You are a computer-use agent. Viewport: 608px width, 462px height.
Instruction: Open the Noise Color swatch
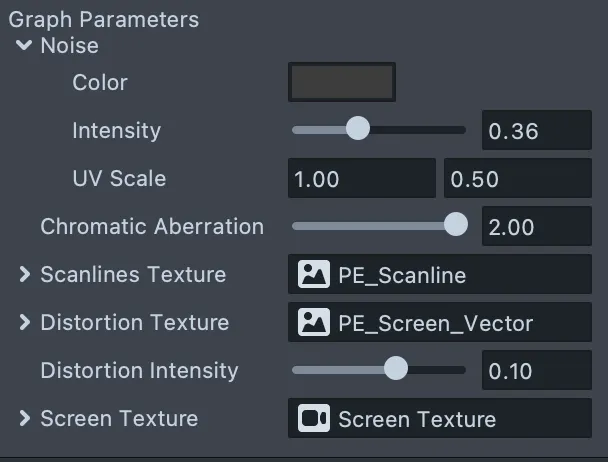pyautogui.click(x=342, y=82)
